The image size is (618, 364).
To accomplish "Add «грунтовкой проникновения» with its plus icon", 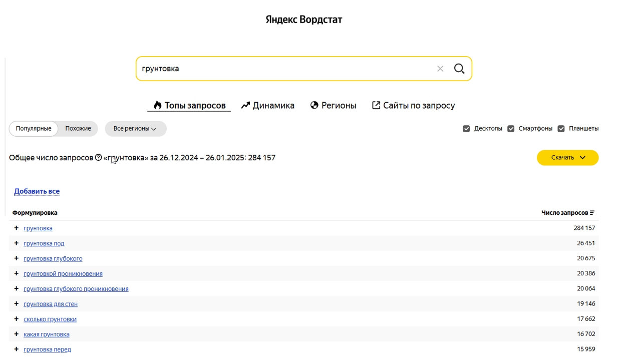I will click(17, 274).
